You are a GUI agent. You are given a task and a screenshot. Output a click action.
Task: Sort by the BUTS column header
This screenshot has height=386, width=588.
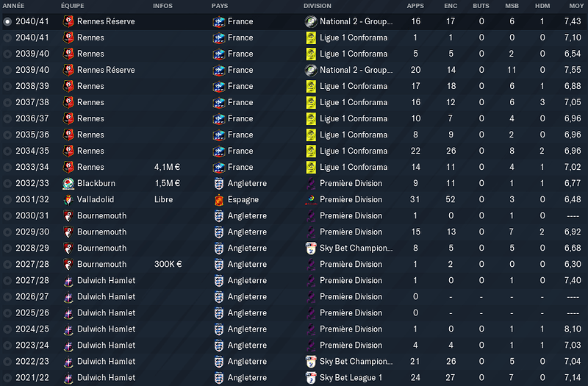(x=481, y=6)
